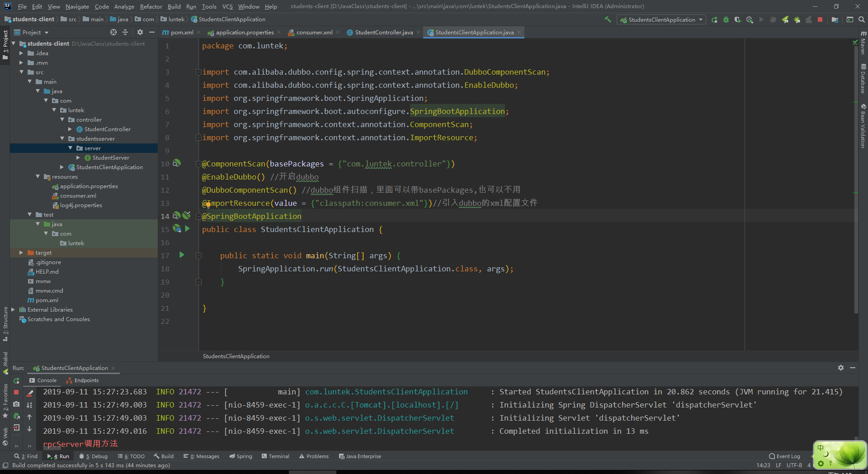
Task: Hide the Project tool window
Action: (152, 32)
